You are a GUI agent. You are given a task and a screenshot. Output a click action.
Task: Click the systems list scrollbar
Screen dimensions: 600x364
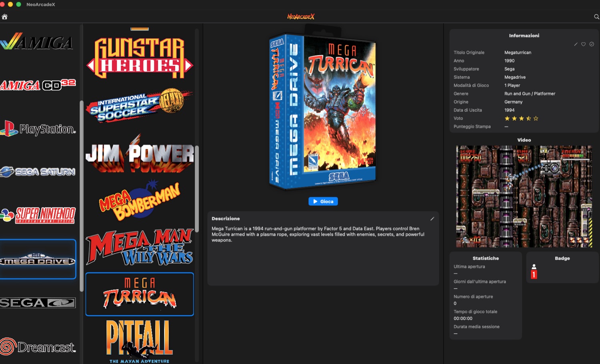pyautogui.click(x=82, y=196)
